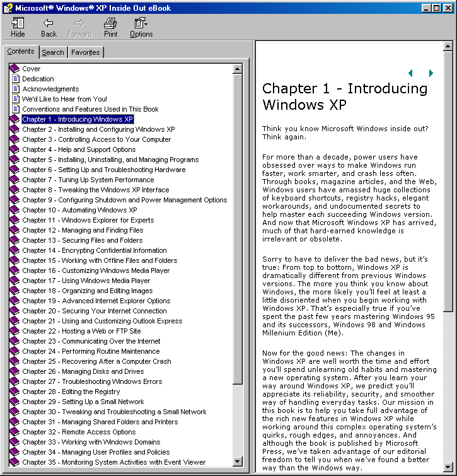Click the book icon for Chapter 1

point(14,119)
